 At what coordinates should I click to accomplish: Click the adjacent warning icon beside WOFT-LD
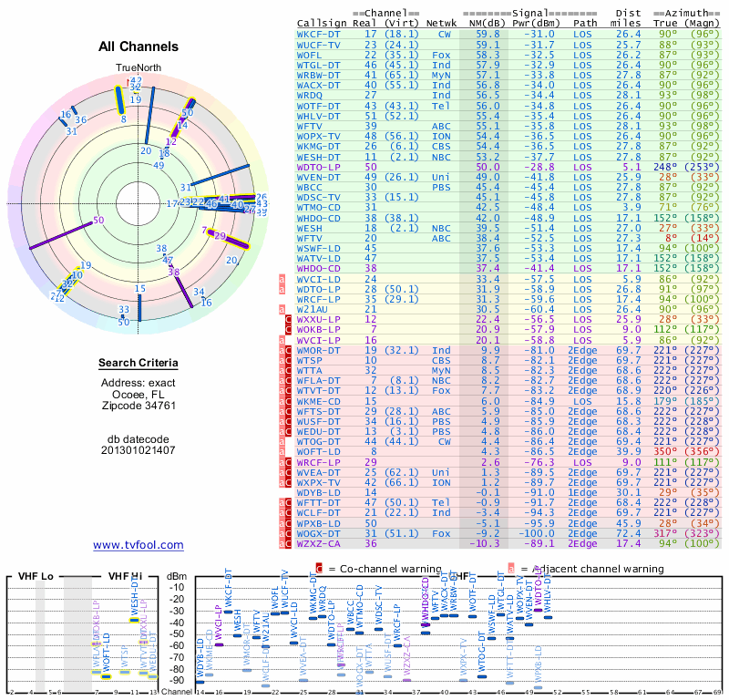pos(282,452)
